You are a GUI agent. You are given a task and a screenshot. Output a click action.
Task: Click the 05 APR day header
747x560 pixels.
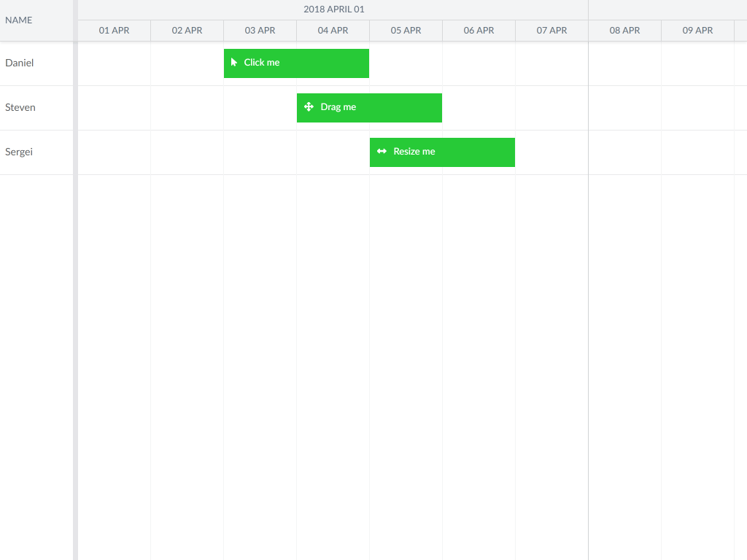pyautogui.click(x=406, y=31)
